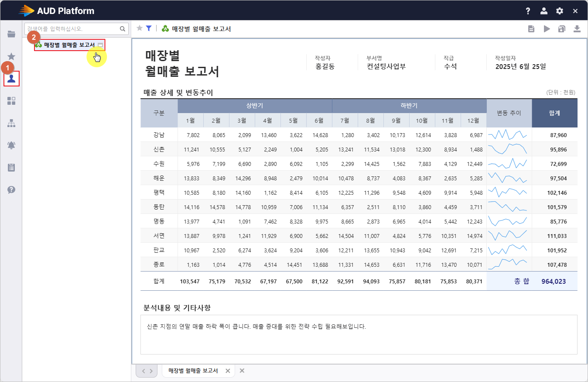Close the 매장별 월매출 보고서 bottom tab

[228, 371]
